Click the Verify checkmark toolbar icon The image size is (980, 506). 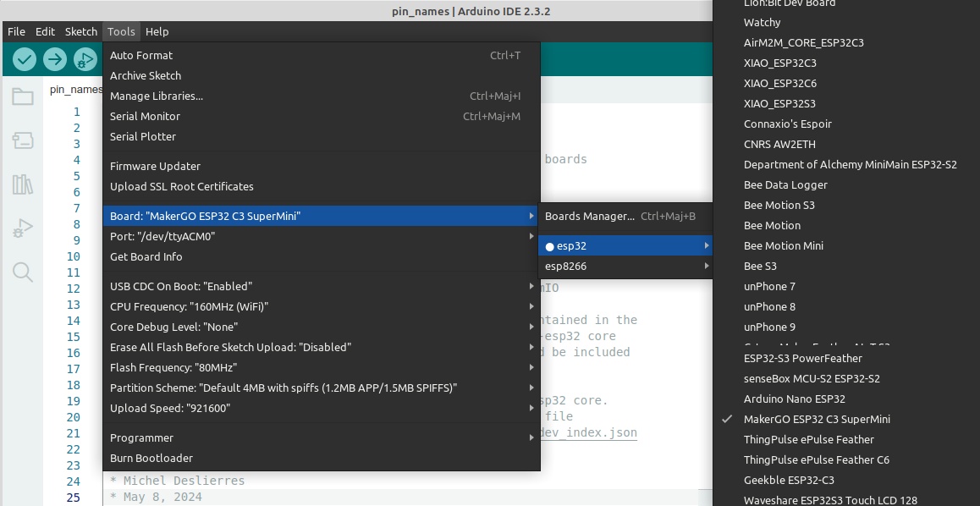point(25,59)
